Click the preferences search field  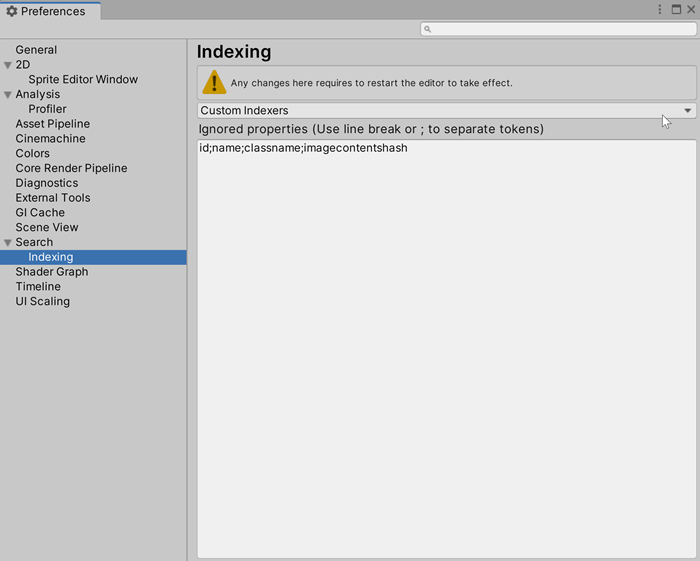pyautogui.click(x=558, y=29)
